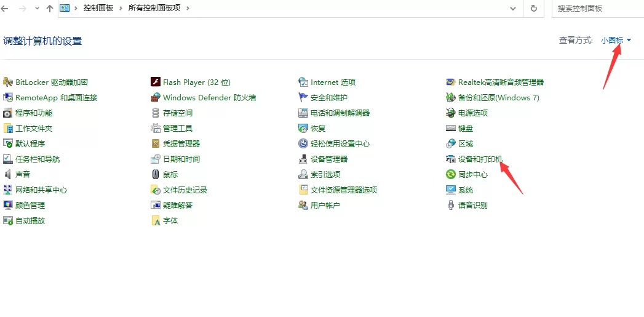Open the 系统 computer icon
Viewport: 644px width, 317px height.
(x=450, y=190)
